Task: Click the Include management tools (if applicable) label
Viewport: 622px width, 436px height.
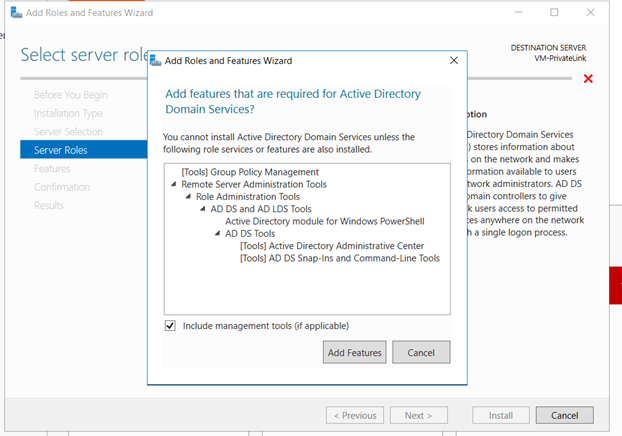Action: click(266, 326)
